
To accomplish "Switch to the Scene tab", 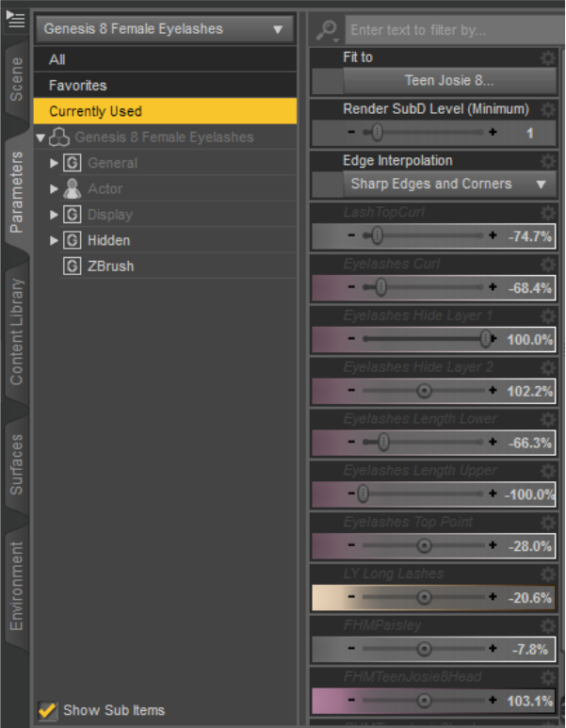I will (x=16, y=79).
